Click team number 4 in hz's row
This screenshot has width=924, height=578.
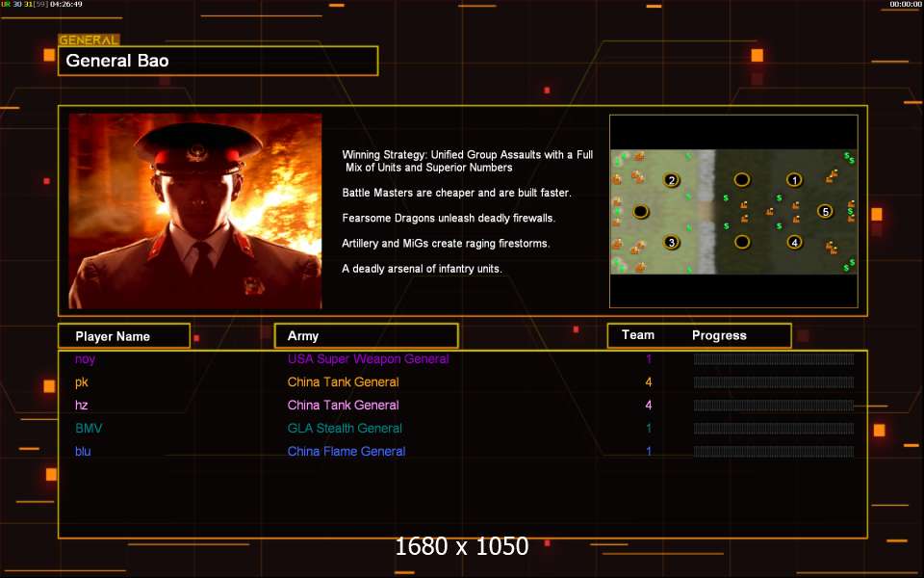(648, 406)
